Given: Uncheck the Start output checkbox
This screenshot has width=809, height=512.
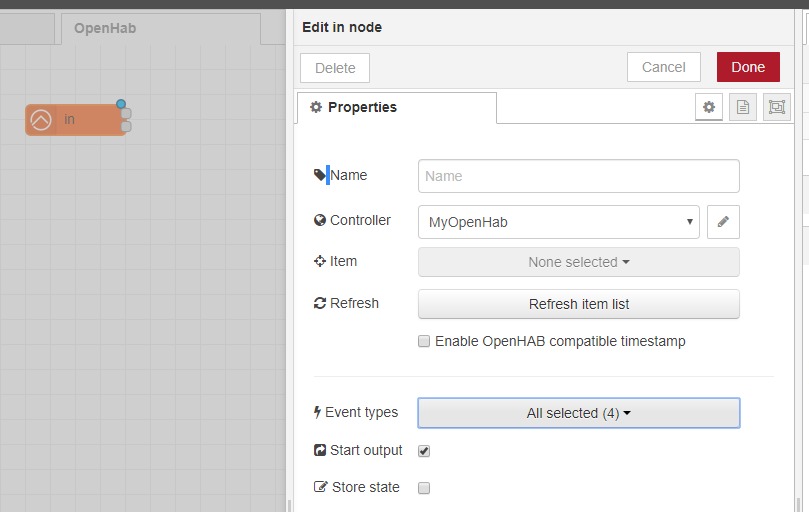Looking at the screenshot, I should [424, 451].
